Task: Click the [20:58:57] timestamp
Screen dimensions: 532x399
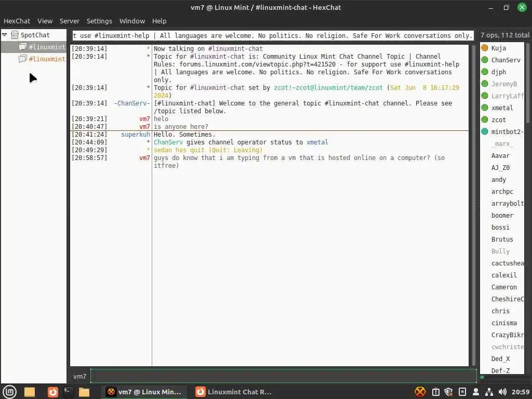Action: [x=89, y=158]
